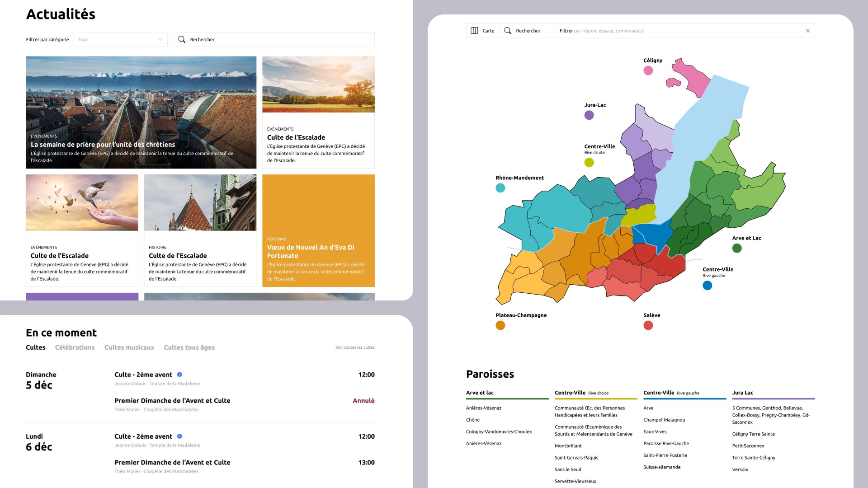Click the X icon in map filter bar
Image resolution: width=868 pixels, height=488 pixels.
tap(808, 31)
